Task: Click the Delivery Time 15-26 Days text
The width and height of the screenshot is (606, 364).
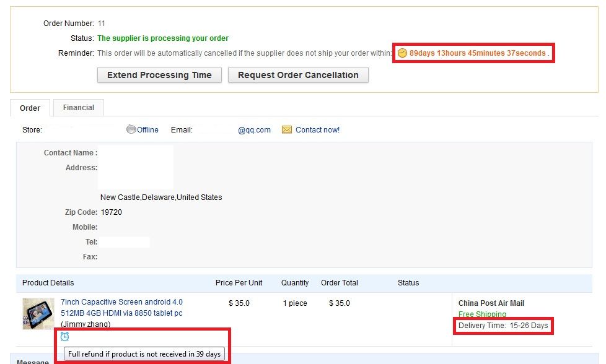Action: pyautogui.click(x=503, y=326)
